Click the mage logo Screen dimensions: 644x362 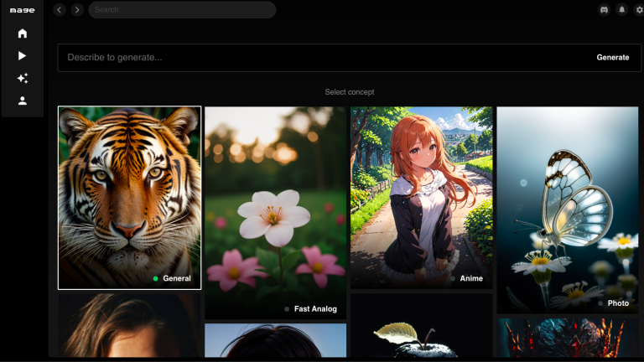tap(23, 10)
